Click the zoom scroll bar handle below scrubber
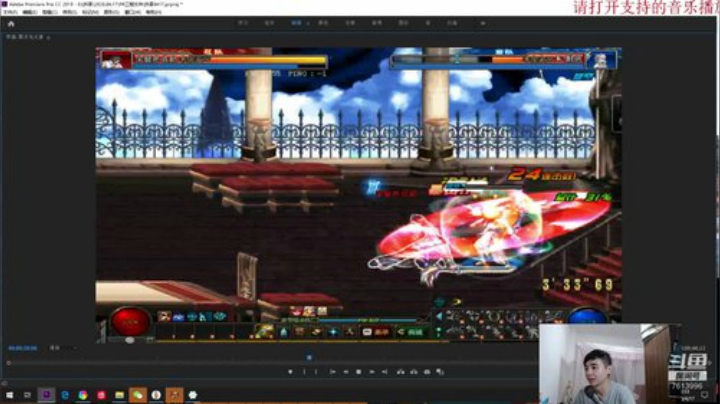This screenshot has height=404, width=720. (x=8, y=363)
